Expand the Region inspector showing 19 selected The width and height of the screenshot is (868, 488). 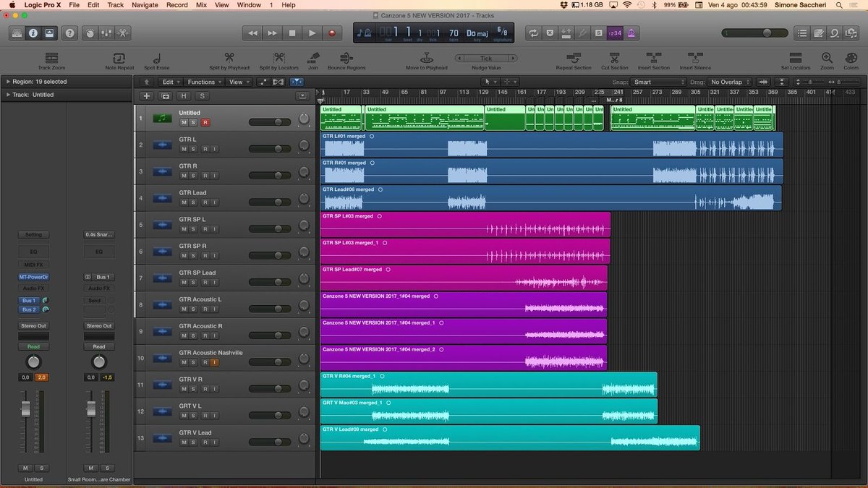click(x=8, y=82)
